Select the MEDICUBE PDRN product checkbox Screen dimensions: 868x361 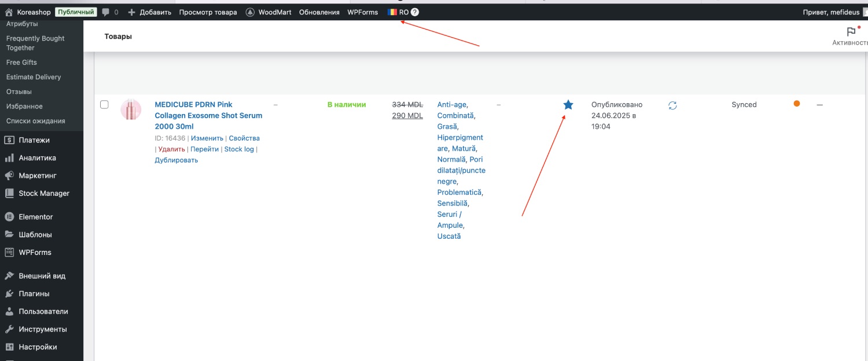coord(104,104)
